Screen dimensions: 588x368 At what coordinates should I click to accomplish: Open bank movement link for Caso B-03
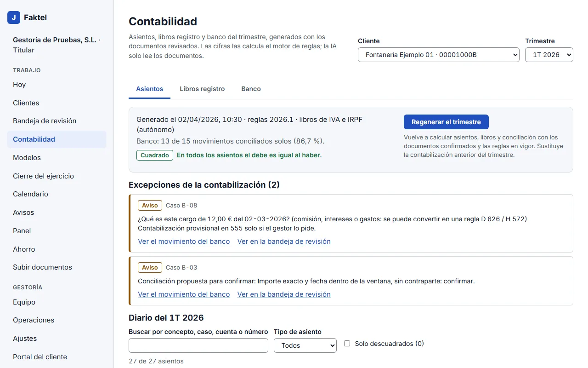point(184,294)
